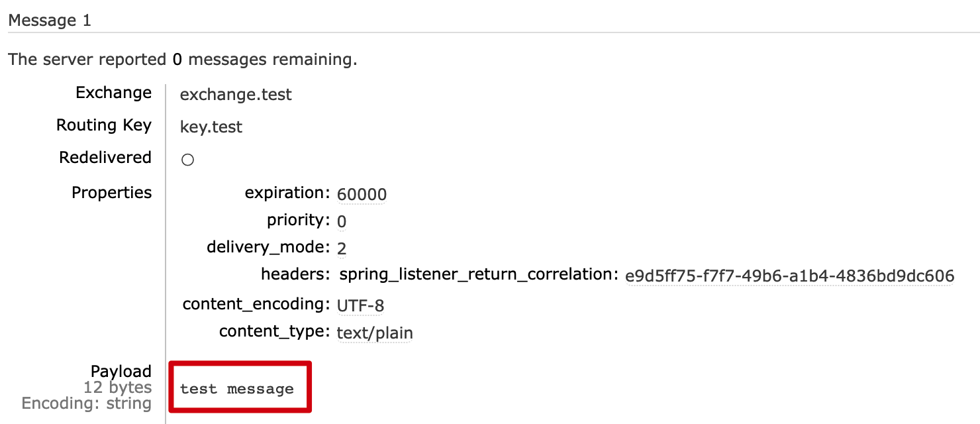Click the Routing Key label
Viewport: 980px width, 424px height.
pyautogui.click(x=104, y=125)
